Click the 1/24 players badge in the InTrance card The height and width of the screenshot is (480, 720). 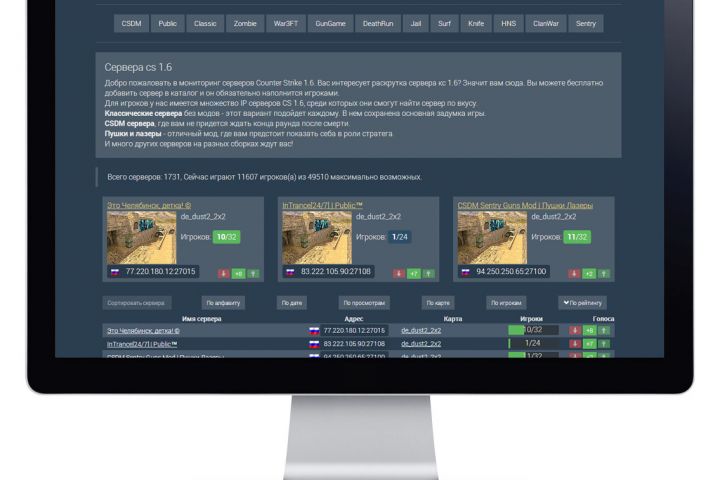399,237
